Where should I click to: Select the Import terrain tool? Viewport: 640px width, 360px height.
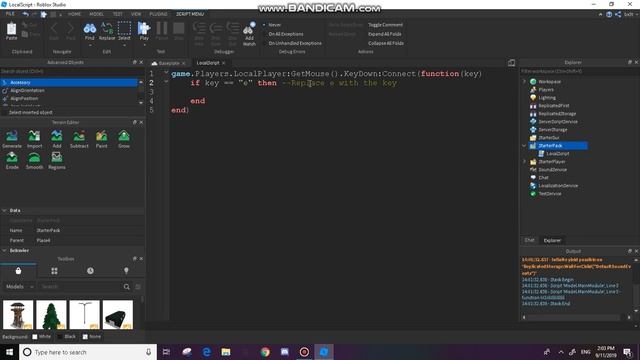click(34, 139)
